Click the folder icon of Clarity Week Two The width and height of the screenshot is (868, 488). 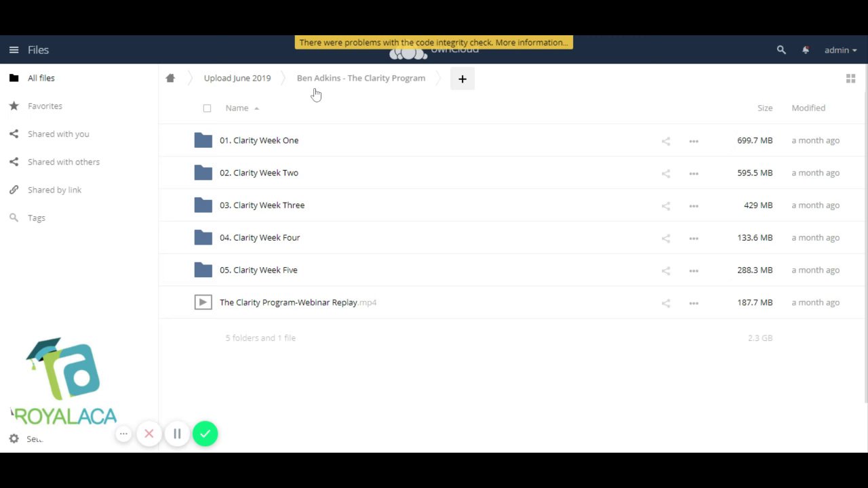[x=203, y=173]
